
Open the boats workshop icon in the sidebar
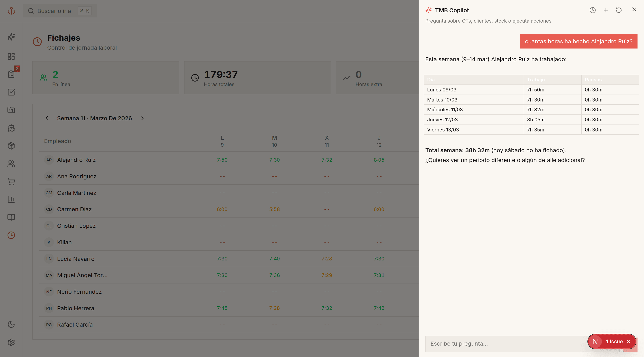(11, 128)
